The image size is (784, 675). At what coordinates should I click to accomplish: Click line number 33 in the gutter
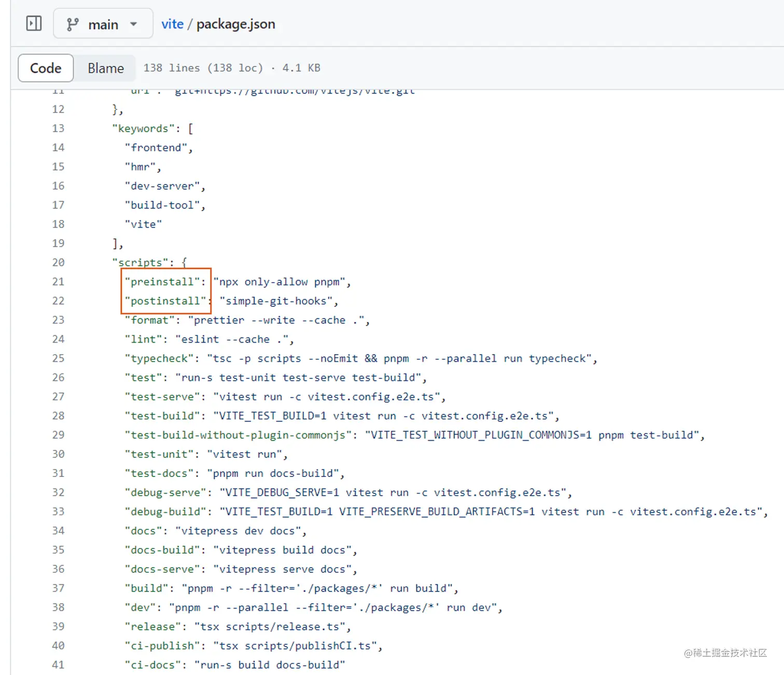pos(58,511)
